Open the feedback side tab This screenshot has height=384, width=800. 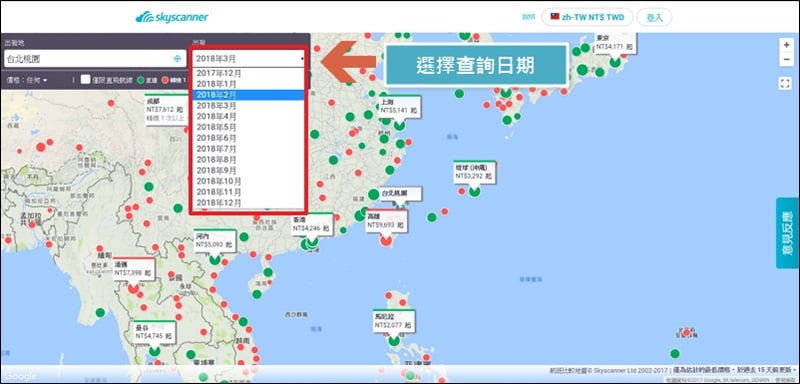788,233
